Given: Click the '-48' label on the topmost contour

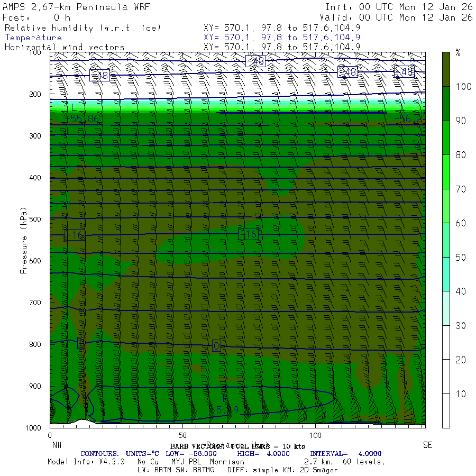Looking at the screenshot, I should coord(255,61).
